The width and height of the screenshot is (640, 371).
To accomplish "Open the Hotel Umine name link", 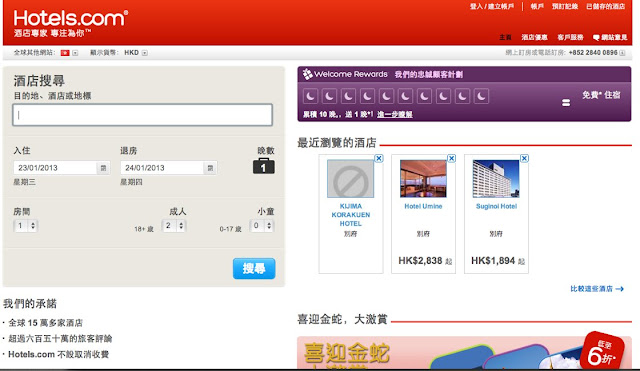I will point(423,207).
